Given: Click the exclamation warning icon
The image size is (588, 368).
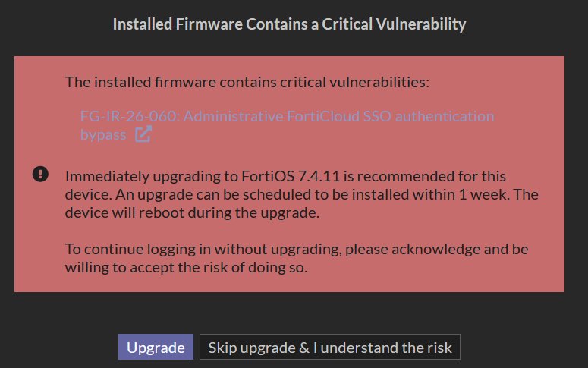Looking at the screenshot, I should (41, 175).
